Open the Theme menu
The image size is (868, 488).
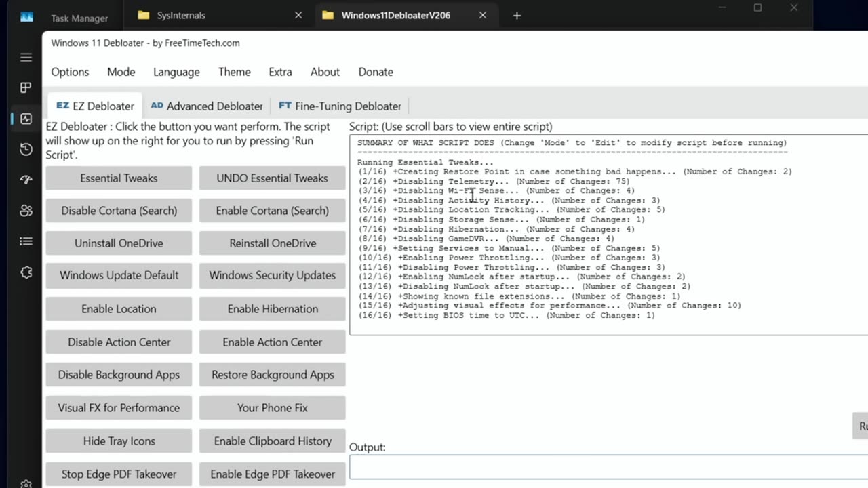pos(234,72)
